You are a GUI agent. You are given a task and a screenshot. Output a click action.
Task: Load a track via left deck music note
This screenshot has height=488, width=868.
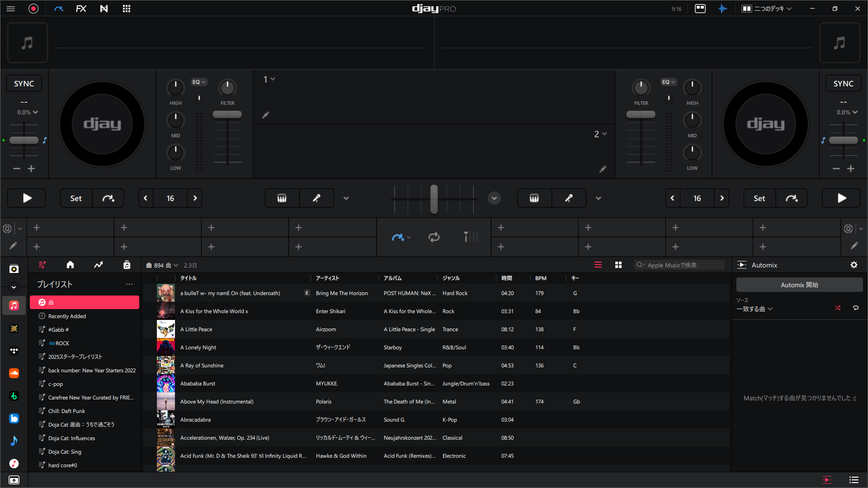(x=28, y=43)
